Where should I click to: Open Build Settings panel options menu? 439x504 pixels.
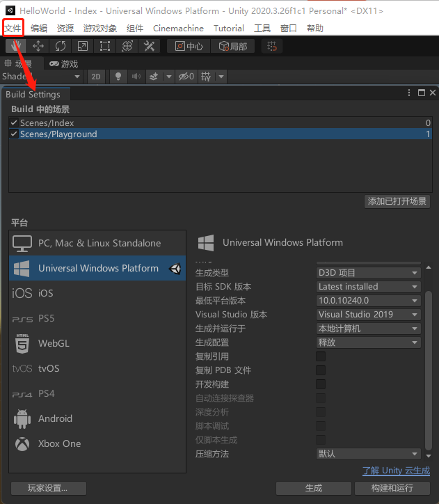coord(409,93)
